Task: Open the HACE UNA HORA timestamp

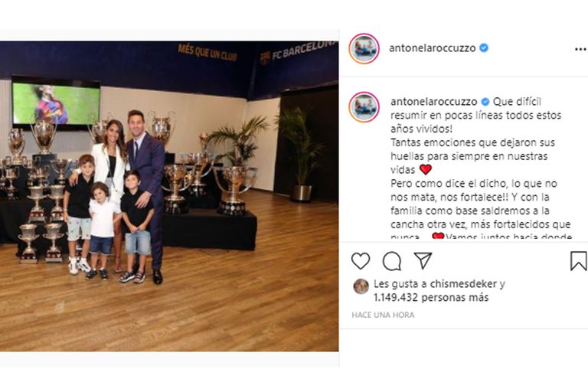Action: [383, 315]
